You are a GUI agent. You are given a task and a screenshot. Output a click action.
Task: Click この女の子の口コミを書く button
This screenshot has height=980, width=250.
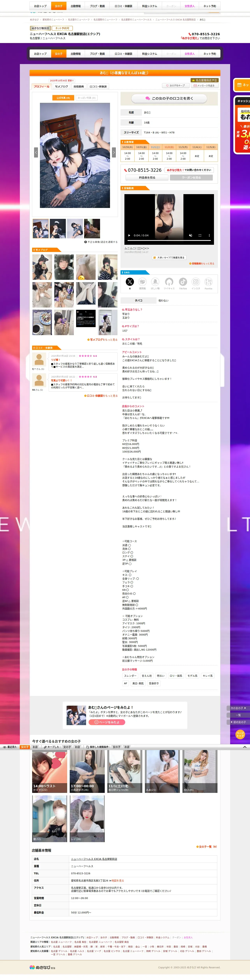coord(169,98)
